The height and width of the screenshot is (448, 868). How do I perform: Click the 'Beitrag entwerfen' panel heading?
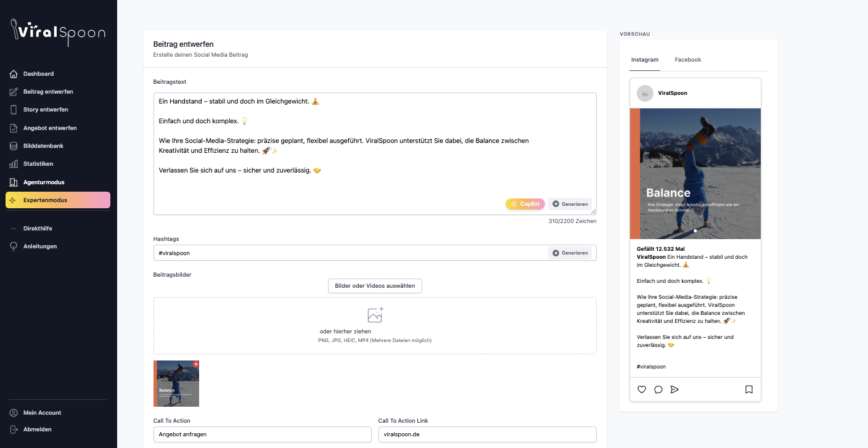tap(184, 44)
